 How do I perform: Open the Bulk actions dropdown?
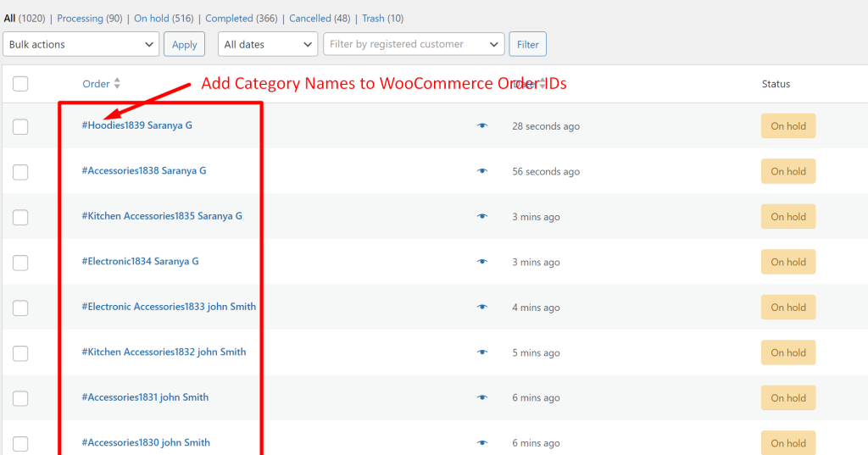[x=81, y=44]
